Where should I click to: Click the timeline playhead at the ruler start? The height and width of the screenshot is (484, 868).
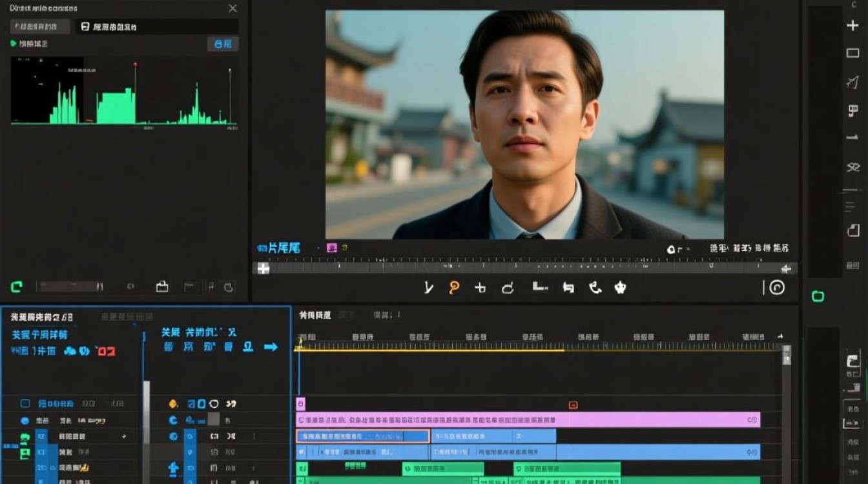pyautogui.click(x=300, y=342)
